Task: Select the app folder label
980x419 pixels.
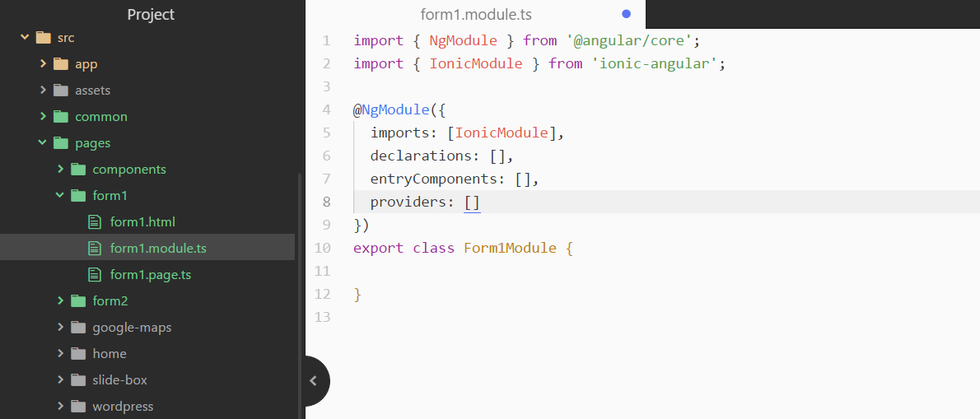Action: (x=86, y=64)
